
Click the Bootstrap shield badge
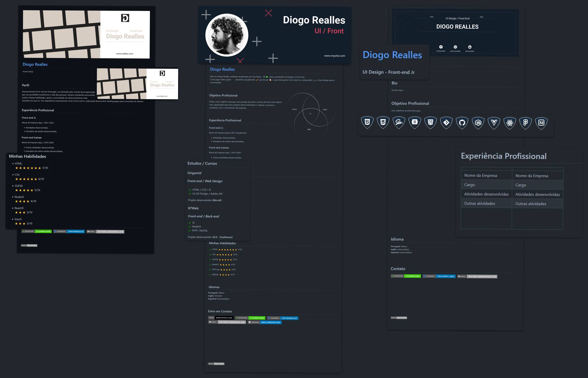click(x=415, y=122)
